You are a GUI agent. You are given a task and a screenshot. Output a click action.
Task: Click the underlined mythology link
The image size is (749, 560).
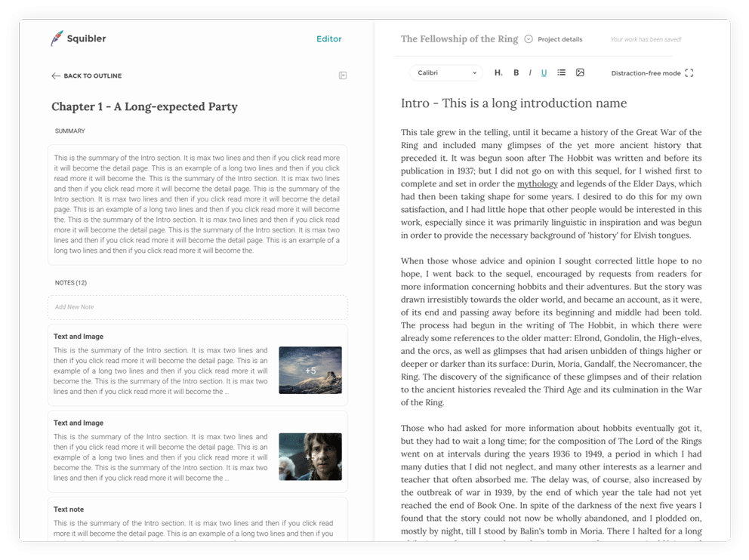coord(537,183)
